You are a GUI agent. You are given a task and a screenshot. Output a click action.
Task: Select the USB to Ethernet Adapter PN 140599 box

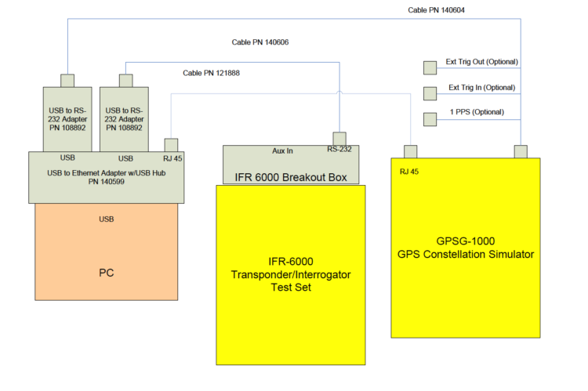(107, 178)
